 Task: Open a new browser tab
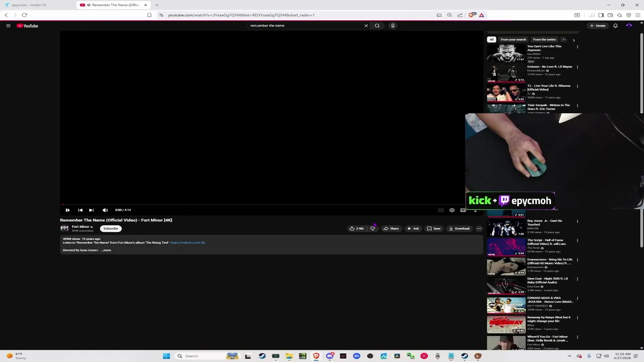click(x=157, y=5)
